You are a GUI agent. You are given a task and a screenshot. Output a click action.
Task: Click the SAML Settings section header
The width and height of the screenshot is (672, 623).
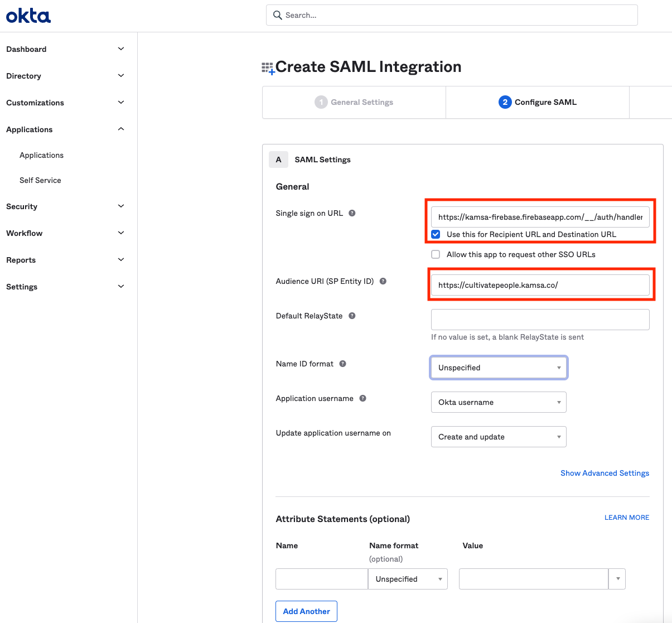tap(322, 160)
